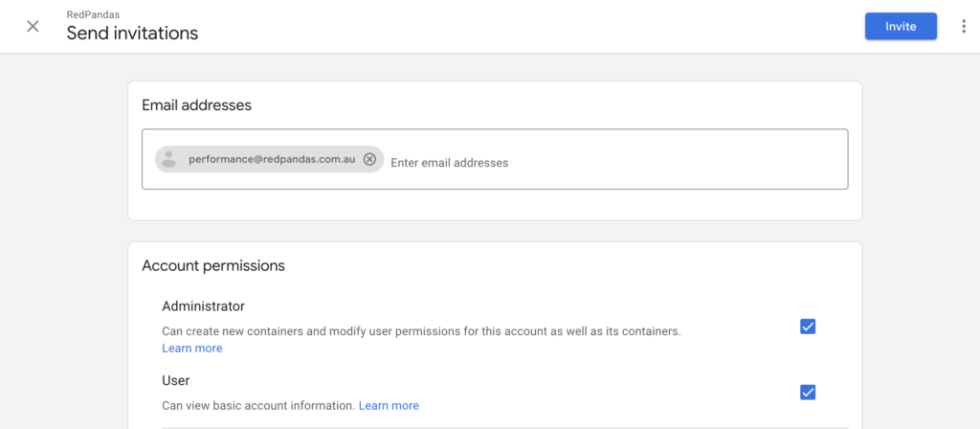The height and width of the screenshot is (429, 980).
Task: Click 'Can view basic account information' text
Action: [258, 406]
